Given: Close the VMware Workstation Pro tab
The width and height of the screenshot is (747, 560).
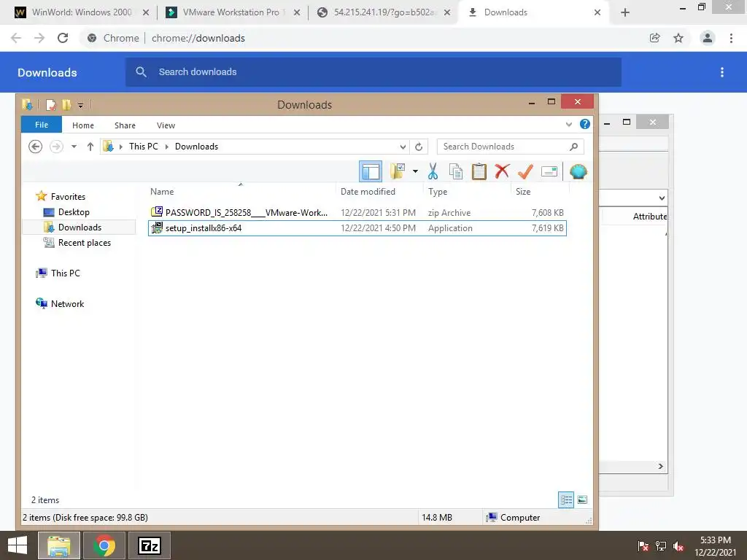Looking at the screenshot, I should pyautogui.click(x=297, y=12).
